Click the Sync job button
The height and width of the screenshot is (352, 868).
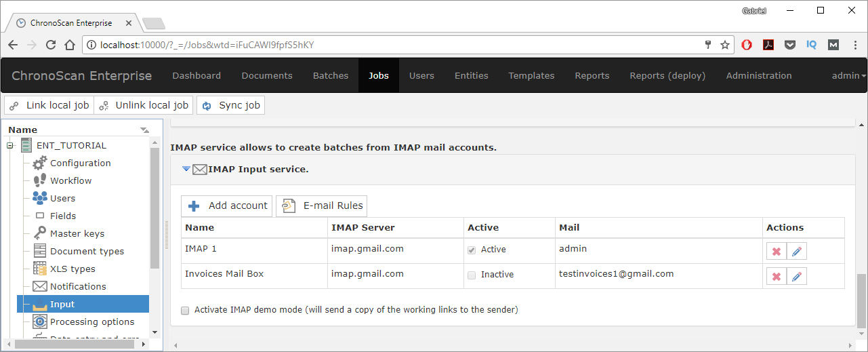tap(230, 105)
